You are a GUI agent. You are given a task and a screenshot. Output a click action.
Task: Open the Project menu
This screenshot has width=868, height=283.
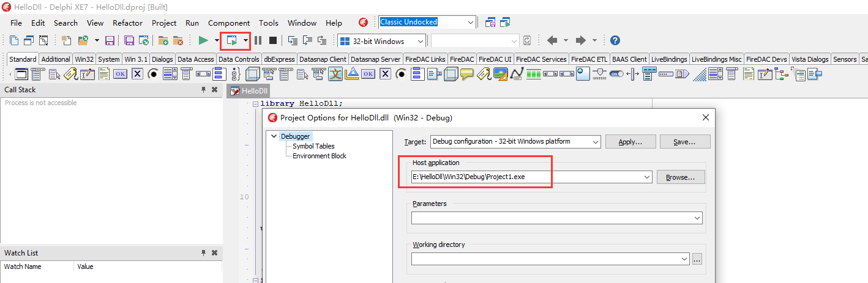pos(164,23)
